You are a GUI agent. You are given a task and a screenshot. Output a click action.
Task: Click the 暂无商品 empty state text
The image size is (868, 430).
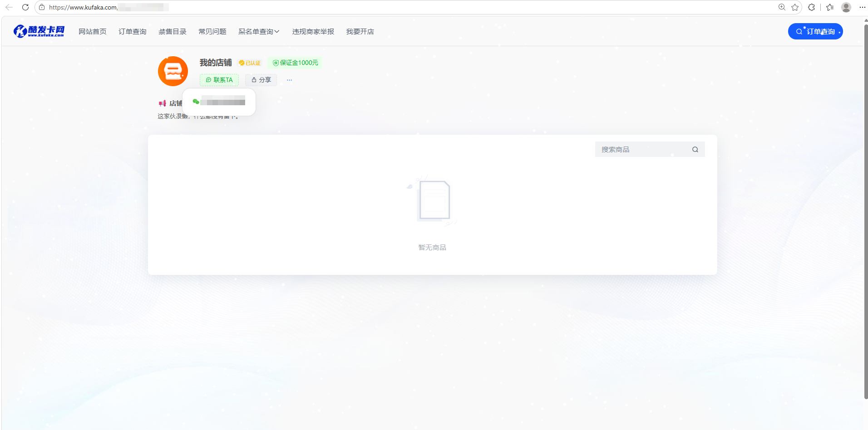click(x=432, y=248)
